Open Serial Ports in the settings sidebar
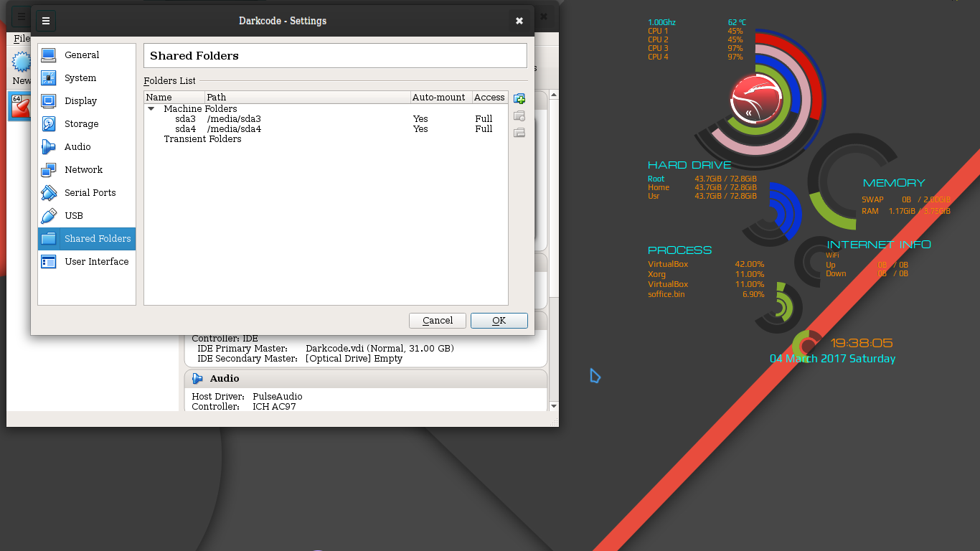The image size is (980, 551). (87, 193)
